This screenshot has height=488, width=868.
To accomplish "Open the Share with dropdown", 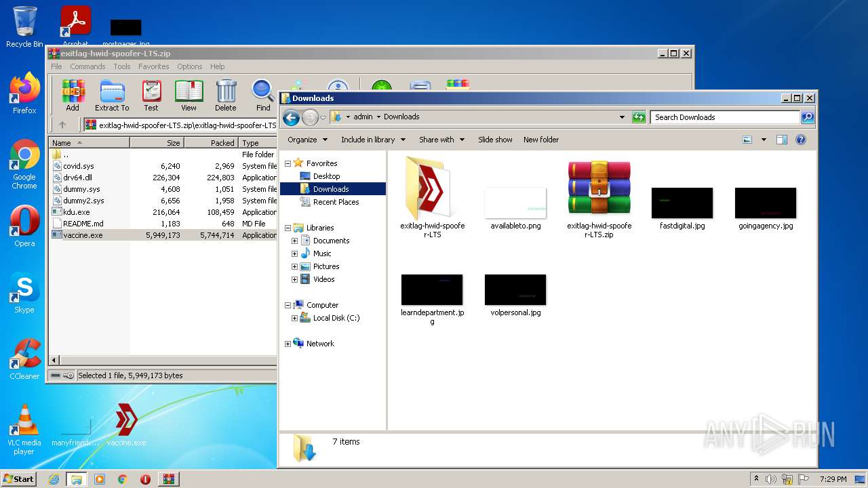I will (441, 140).
